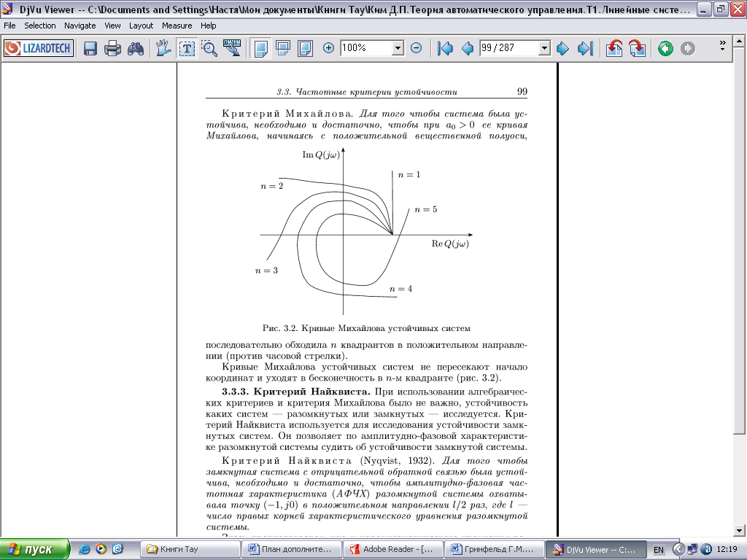The width and height of the screenshot is (747, 560).
Task: Click the heading 3.3.3. Критерий Найквиста
Action: (296, 392)
